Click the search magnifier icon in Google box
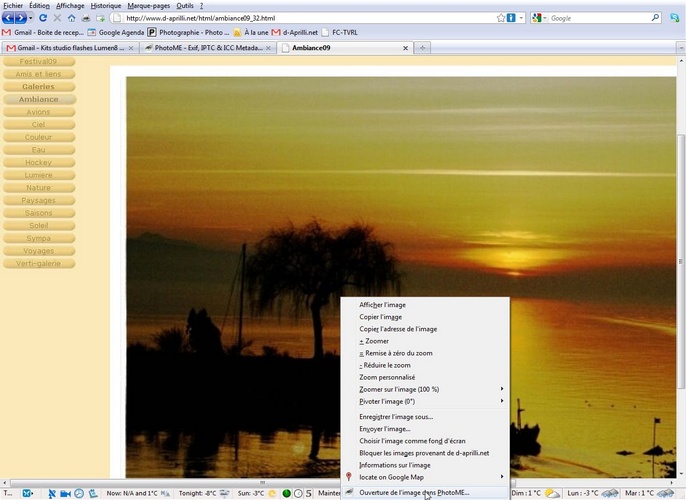 tap(655, 18)
